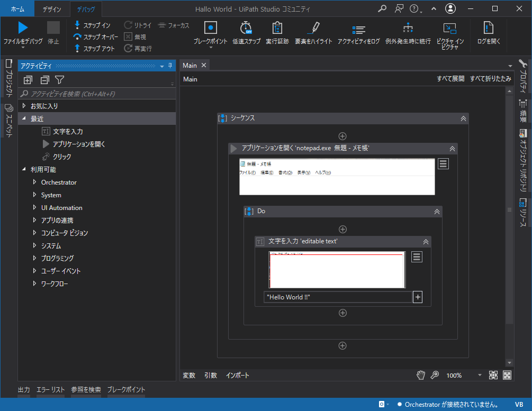This screenshot has height=411, width=532.
Task: Open the feedback icon in title bar
Action: pyautogui.click(x=399, y=8)
